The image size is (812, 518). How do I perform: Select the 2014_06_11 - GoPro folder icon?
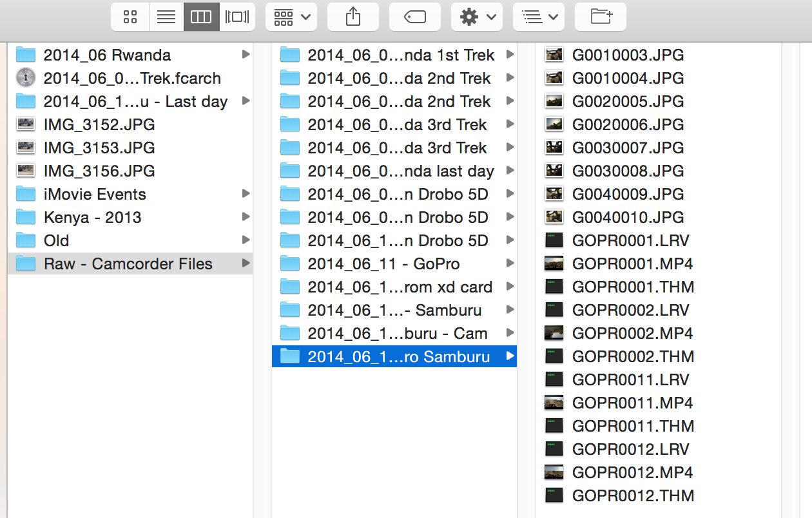click(290, 264)
